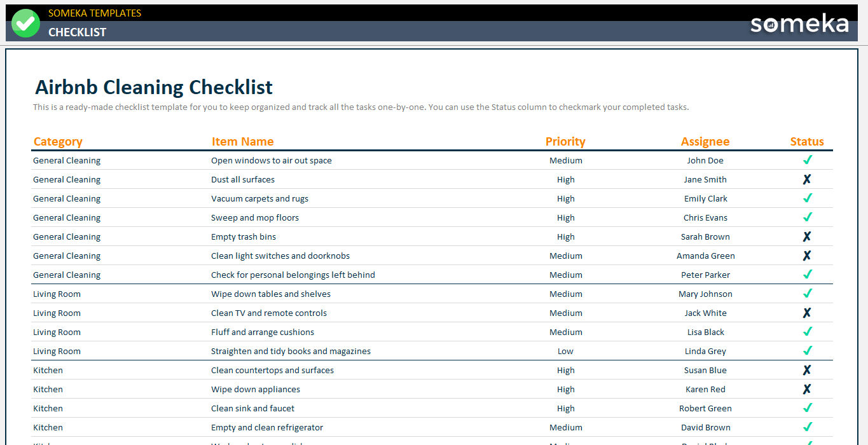Toggle status check for Fluff and arrange cushions
This screenshot has width=868, height=445.
pos(808,332)
